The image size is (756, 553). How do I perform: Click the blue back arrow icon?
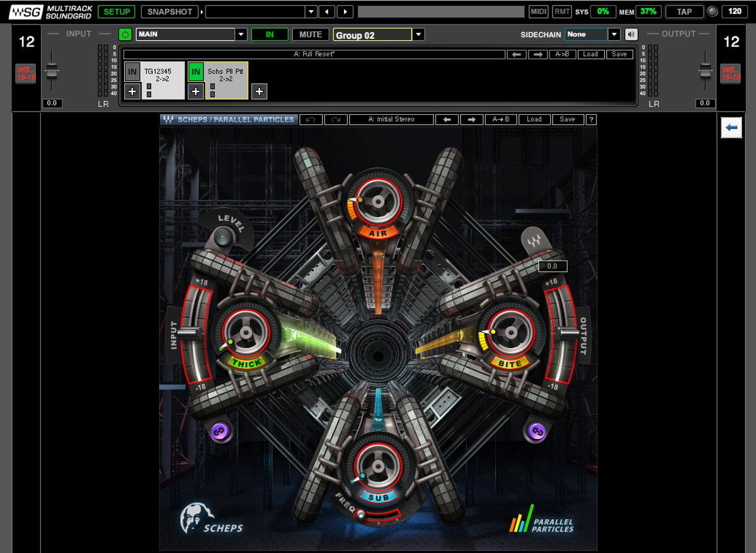[x=731, y=128]
